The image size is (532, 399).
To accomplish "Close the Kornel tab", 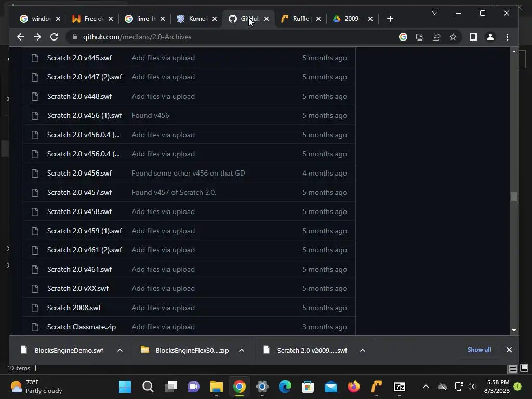I will [215, 19].
